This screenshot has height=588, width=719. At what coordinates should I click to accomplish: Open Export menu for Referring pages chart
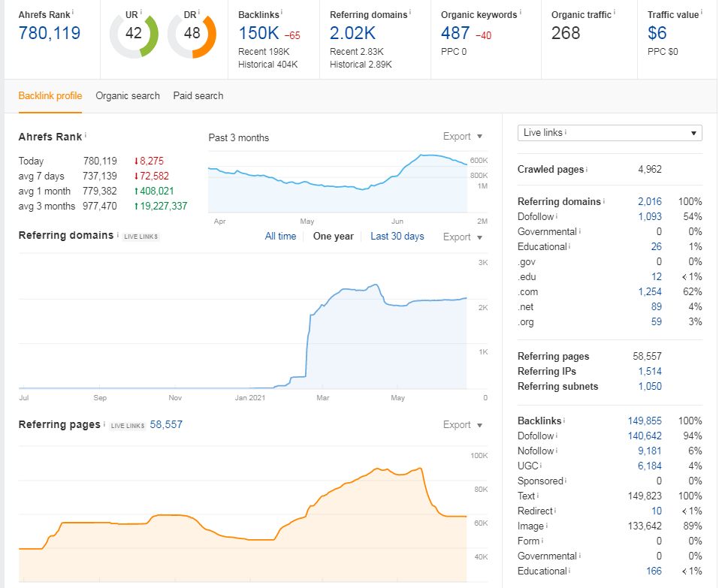(x=462, y=425)
